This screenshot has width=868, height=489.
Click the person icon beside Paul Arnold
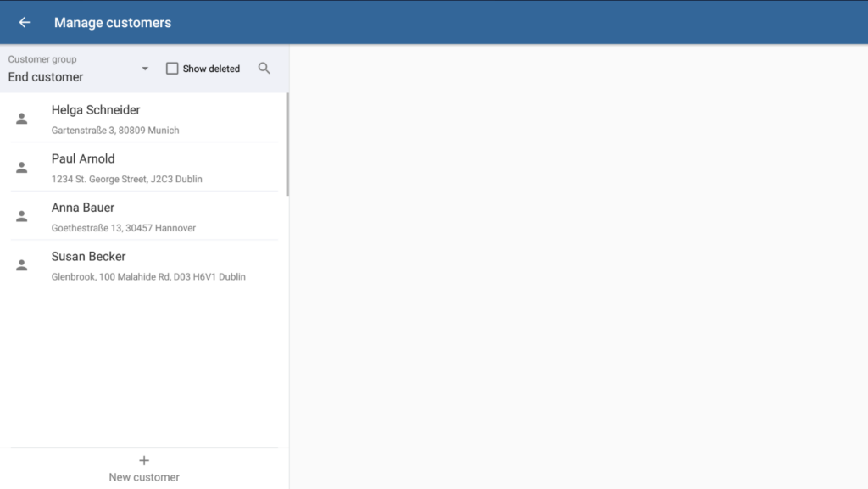point(22,168)
